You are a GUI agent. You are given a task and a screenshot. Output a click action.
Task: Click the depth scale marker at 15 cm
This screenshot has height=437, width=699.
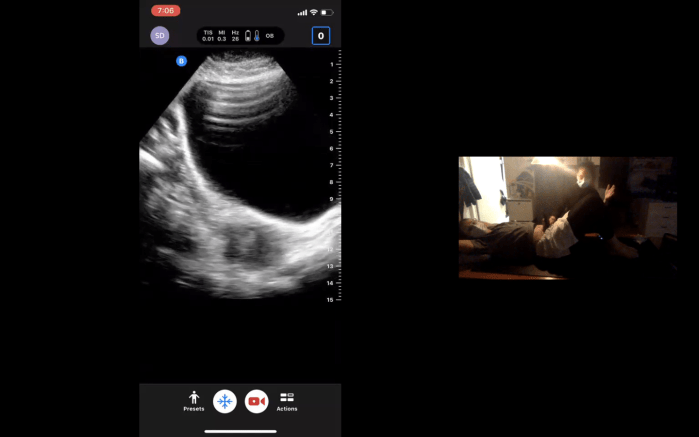coord(330,299)
